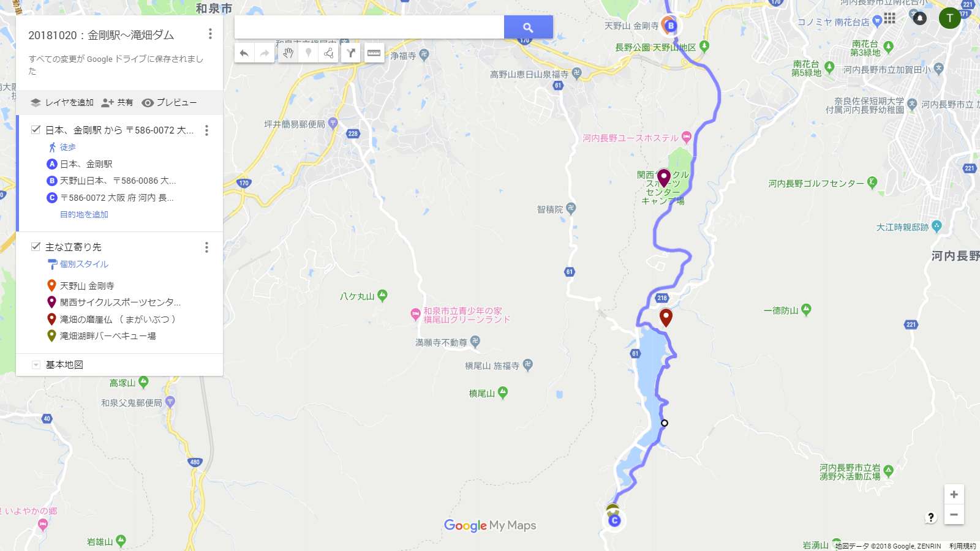Open the add directions tool
This screenshot has height=551, width=980.
click(351, 53)
